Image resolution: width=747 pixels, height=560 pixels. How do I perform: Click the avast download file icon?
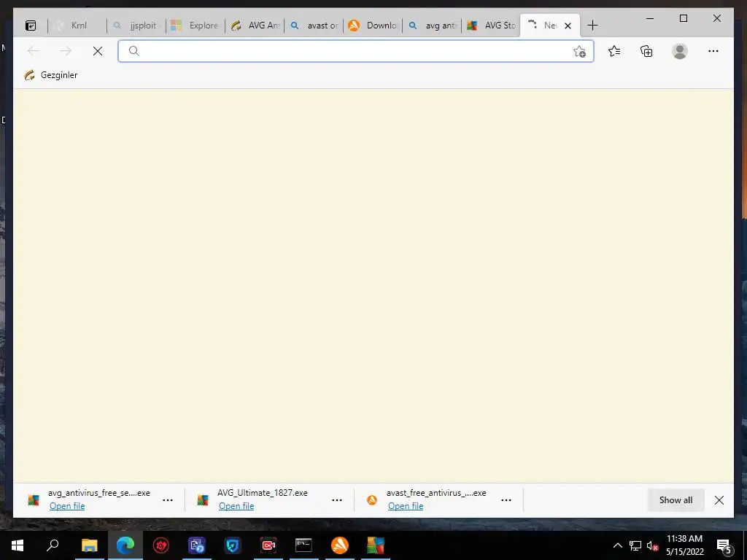click(x=371, y=500)
